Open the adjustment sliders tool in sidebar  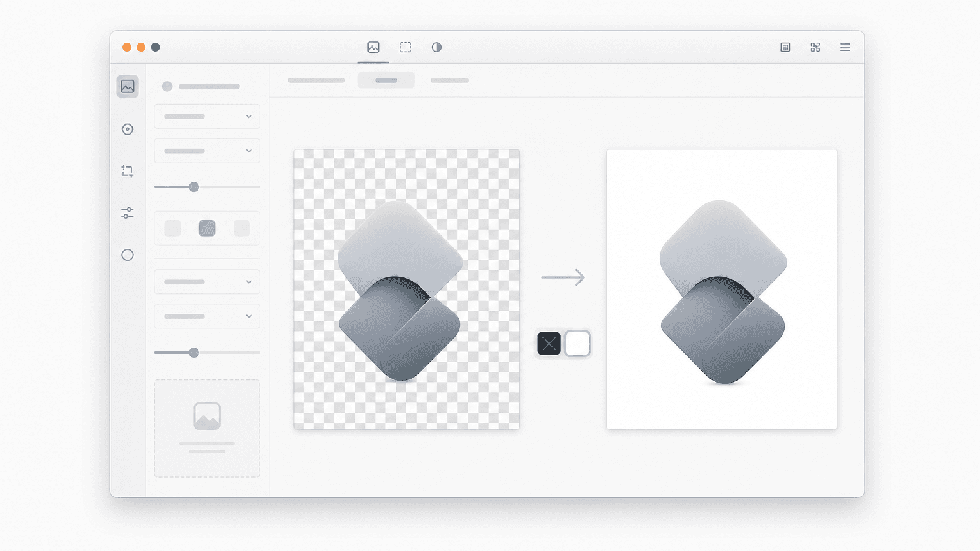[x=128, y=213]
